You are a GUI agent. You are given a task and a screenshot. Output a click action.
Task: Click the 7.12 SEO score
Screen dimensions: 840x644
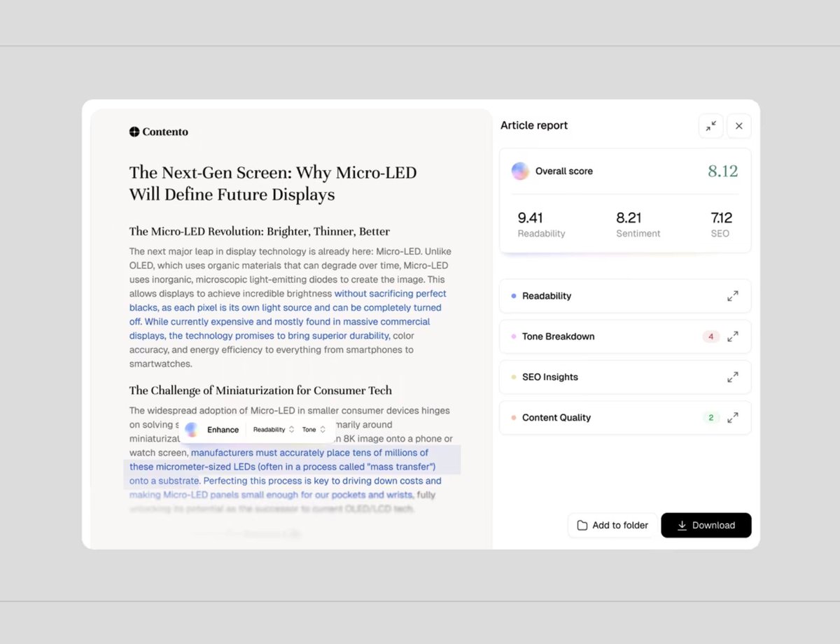(722, 218)
